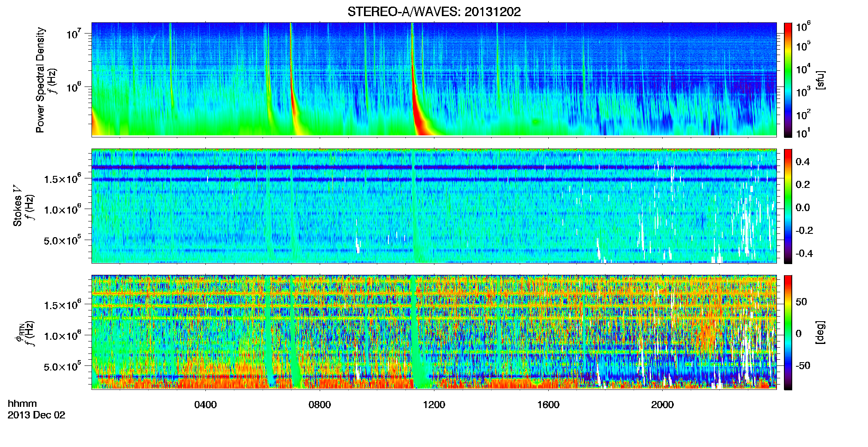Click the 2000 time tick label
Image resolution: width=868 pixels, height=447 pixels.
[x=662, y=404]
